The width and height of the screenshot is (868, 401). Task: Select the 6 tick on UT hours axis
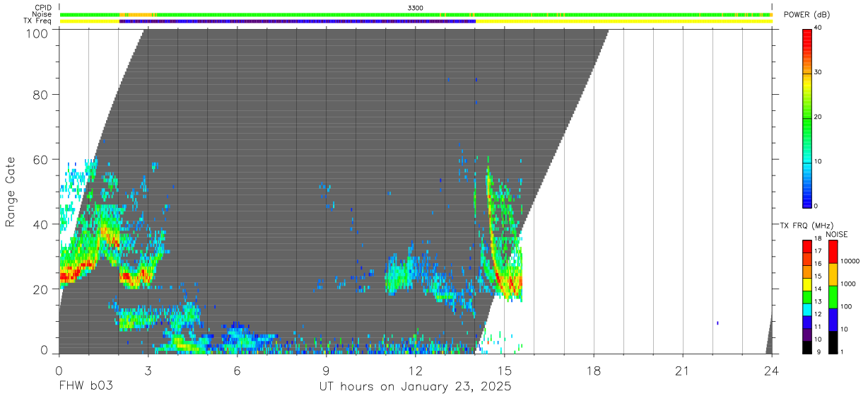pos(237,370)
